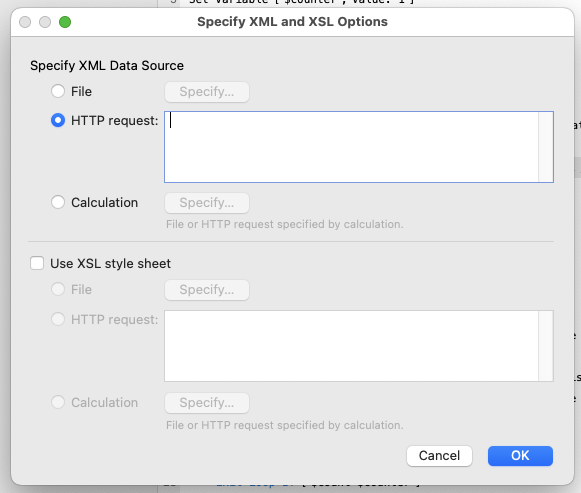Cancel the XML and XSL options dialog
This screenshot has height=493, width=581.
[x=439, y=456]
